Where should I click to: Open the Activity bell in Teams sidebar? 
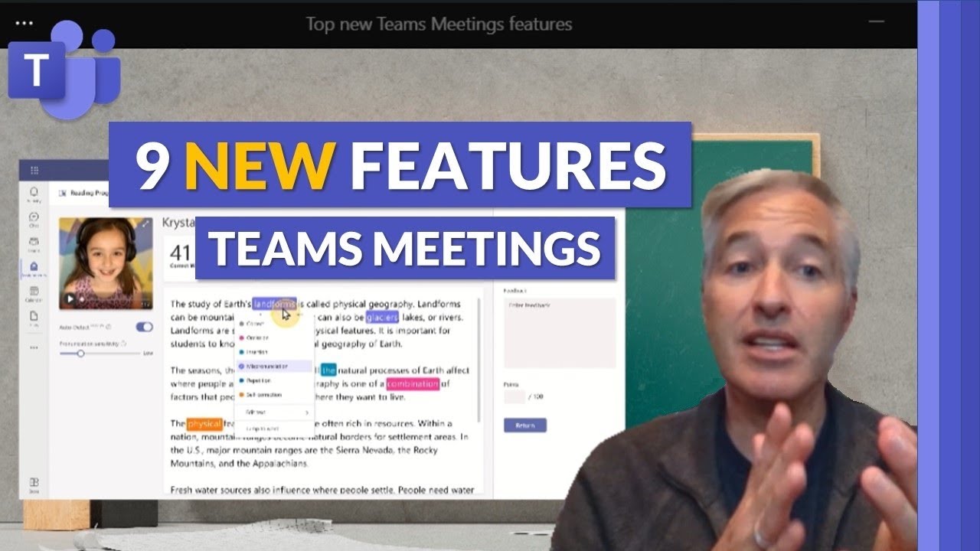[x=34, y=194]
